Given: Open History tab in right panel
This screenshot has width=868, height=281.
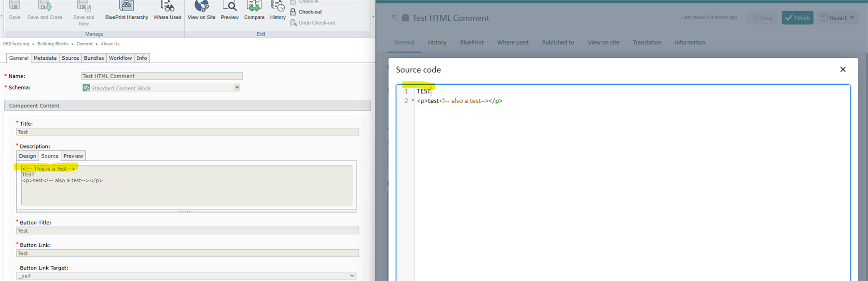Looking at the screenshot, I should [x=437, y=42].
